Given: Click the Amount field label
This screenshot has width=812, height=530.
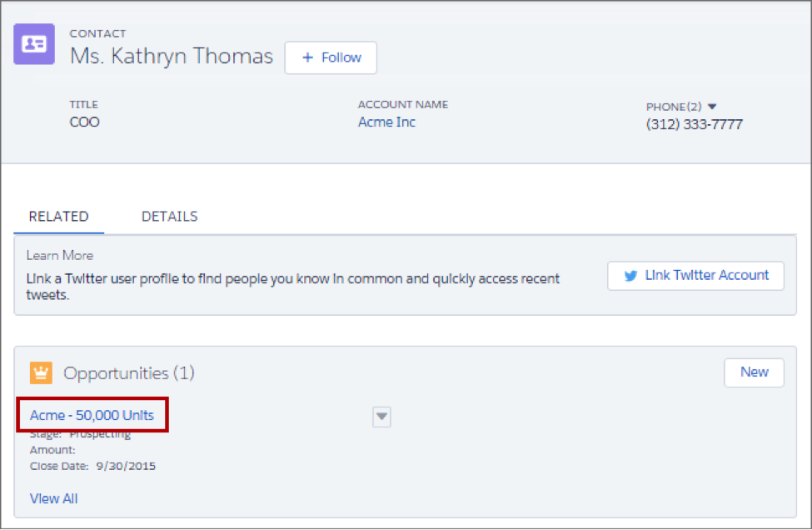Looking at the screenshot, I should coord(52,450).
